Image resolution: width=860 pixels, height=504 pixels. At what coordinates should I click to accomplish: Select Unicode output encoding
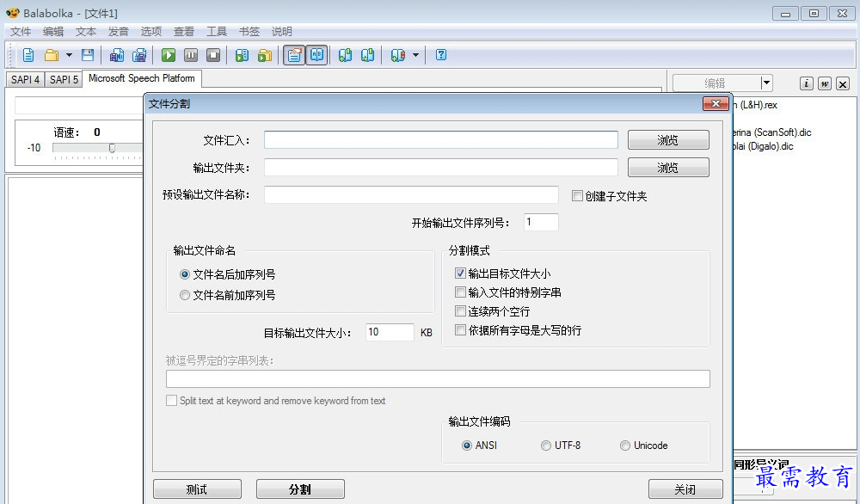pyautogui.click(x=624, y=446)
